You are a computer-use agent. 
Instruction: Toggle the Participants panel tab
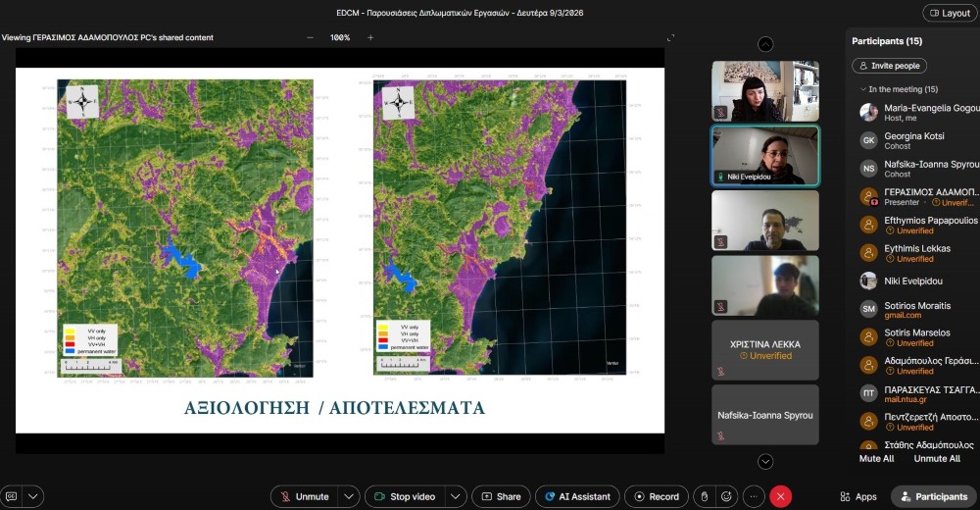click(934, 496)
